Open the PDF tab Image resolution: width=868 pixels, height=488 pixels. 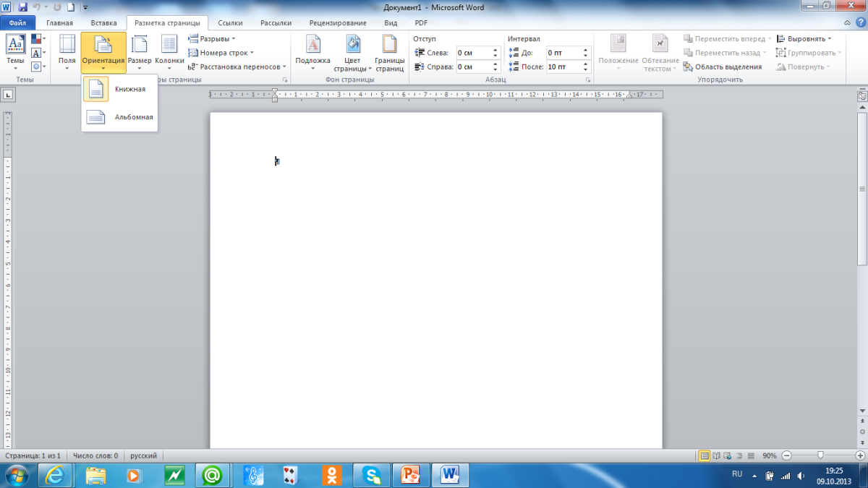pos(421,23)
